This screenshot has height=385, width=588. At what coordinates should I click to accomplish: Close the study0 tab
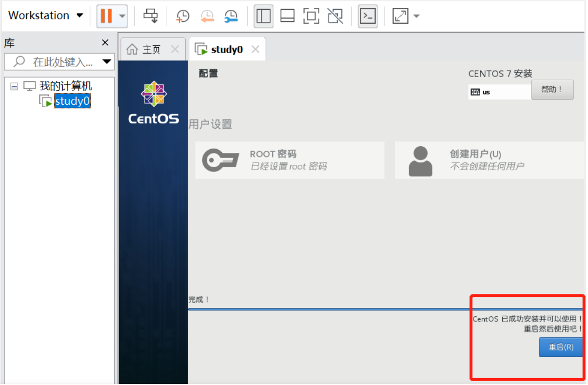click(x=255, y=49)
